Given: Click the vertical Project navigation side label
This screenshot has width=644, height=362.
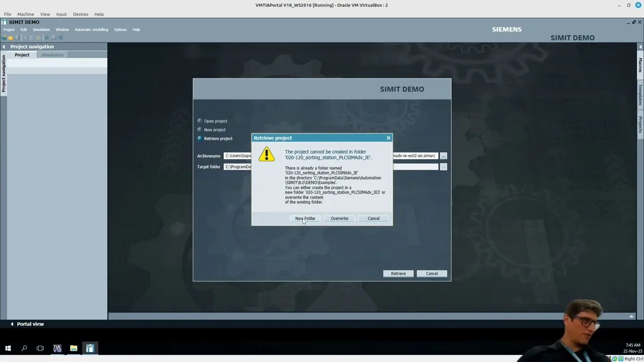Looking at the screenshot, I should [3, 73].
